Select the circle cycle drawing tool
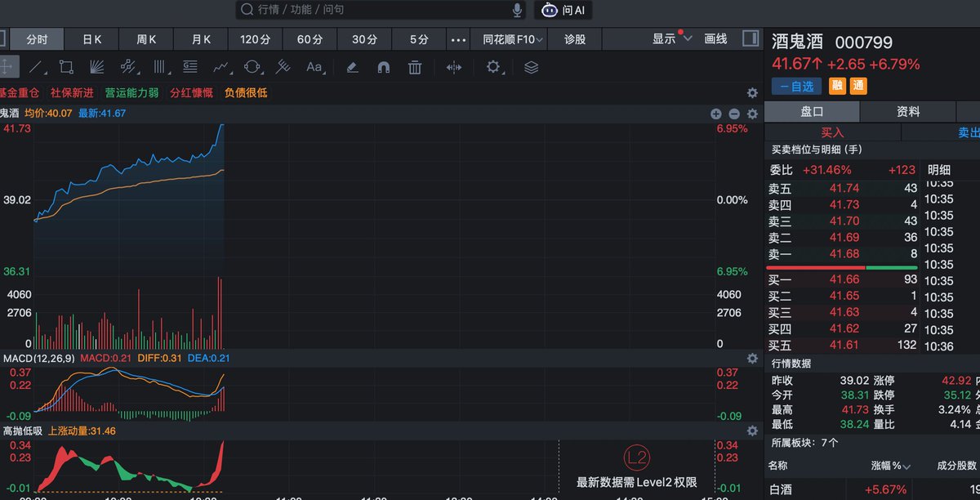This screenshot has width=980, height=500. point(252,67)
